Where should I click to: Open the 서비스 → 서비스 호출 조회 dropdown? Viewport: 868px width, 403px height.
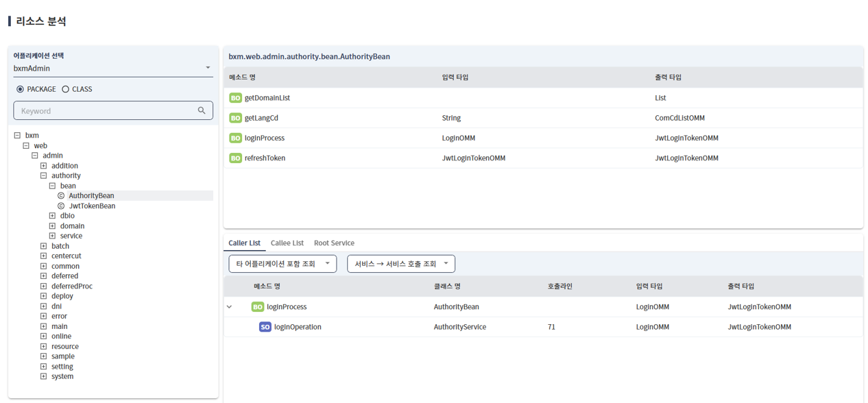pyautogui.click(x=401, y=264)
